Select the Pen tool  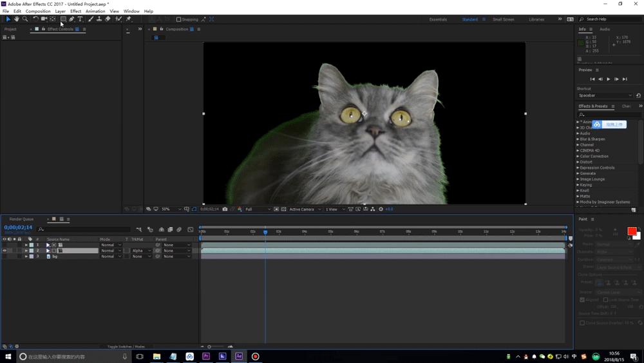pyautogui.click(x=71, y=19)
